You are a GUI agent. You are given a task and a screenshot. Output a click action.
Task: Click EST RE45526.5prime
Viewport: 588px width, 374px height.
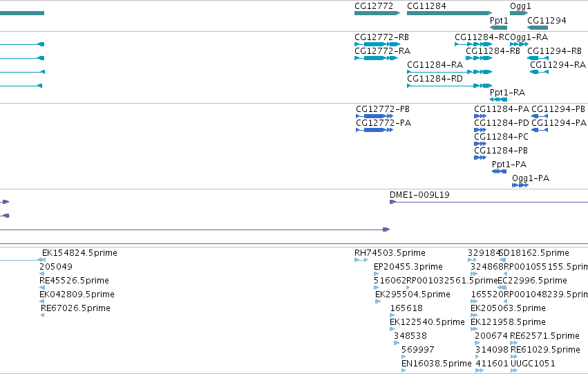tap(42, 288)
